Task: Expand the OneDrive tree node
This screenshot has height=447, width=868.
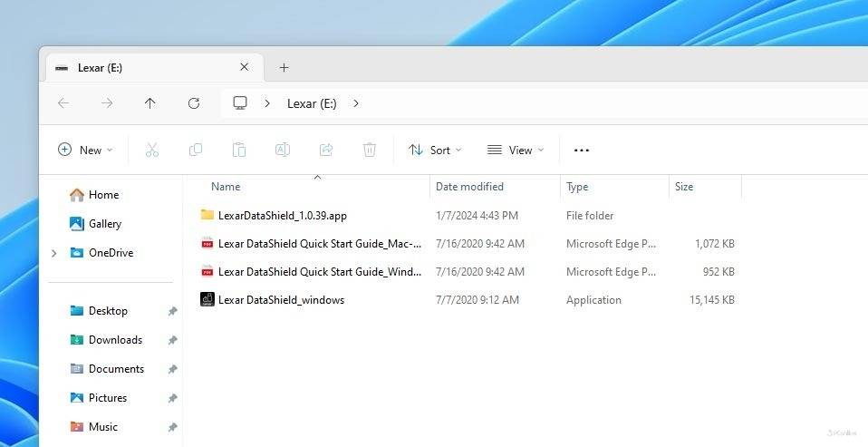Action: [54, 253]
